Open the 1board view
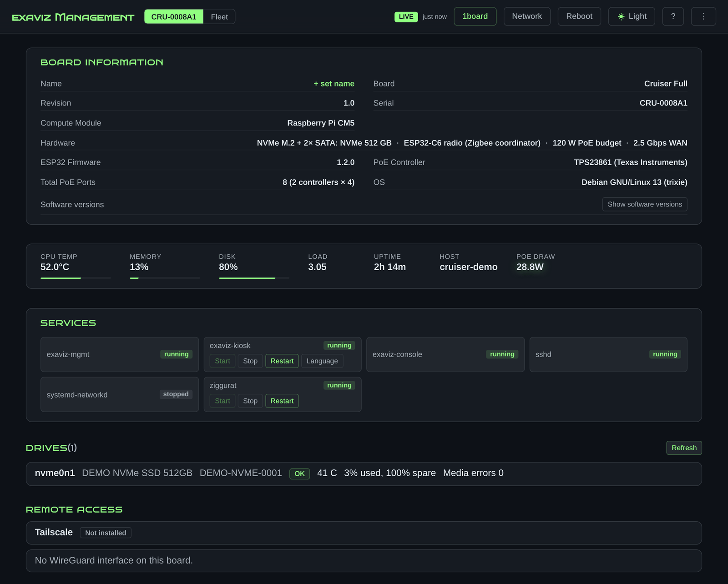Screen dimensions: 728x584 (475, 16)
